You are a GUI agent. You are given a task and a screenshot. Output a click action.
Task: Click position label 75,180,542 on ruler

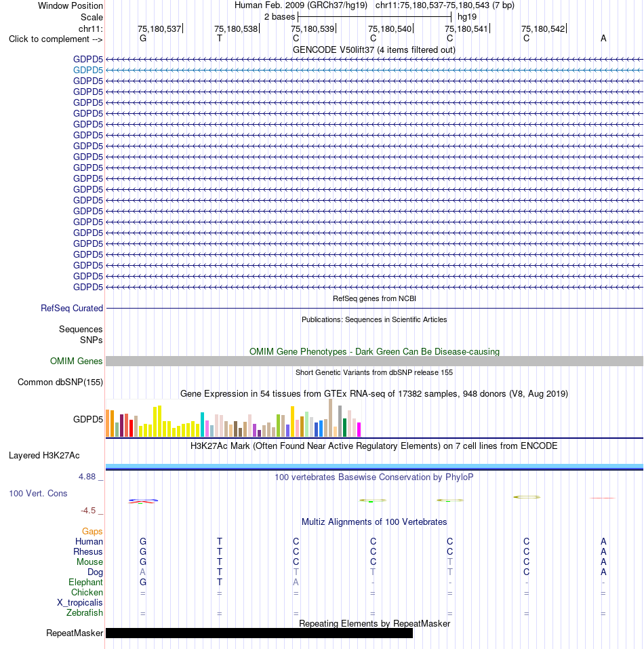[543, 28]
